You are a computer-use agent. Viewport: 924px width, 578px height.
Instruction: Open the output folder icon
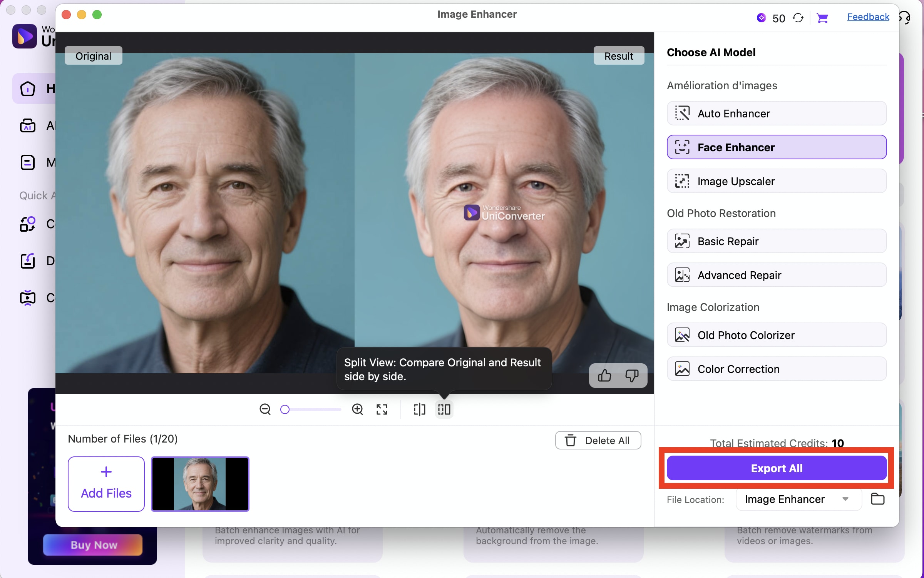click(x=877, y=499)
